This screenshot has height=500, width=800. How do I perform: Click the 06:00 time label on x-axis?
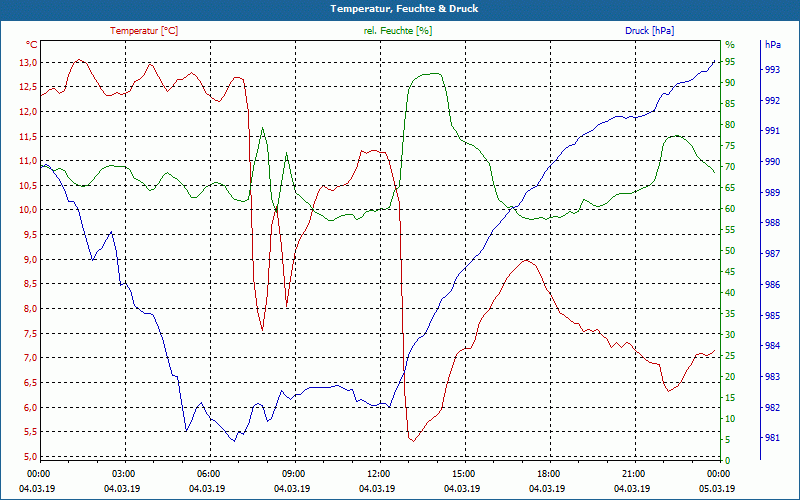pyautogui.click(x=209, y=474)
